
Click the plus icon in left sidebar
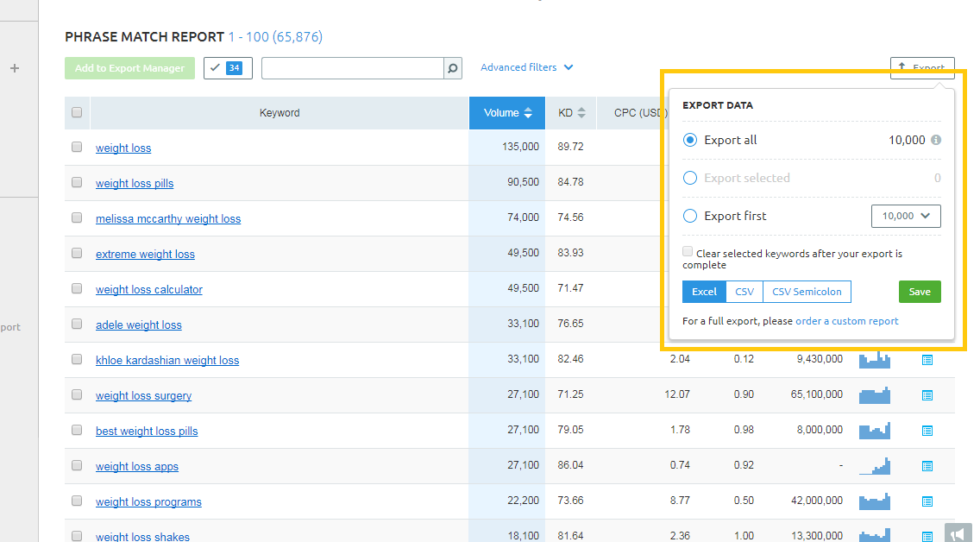(15, 68)
